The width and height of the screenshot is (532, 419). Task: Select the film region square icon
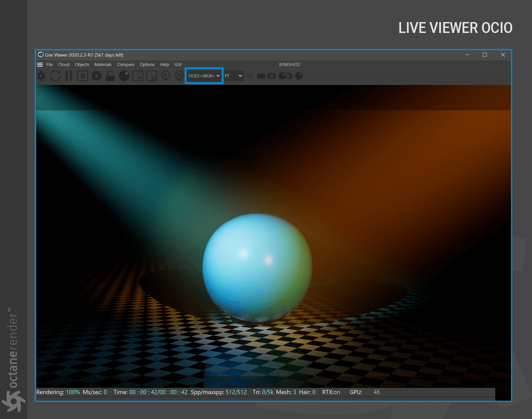click(x=152, y=76)
